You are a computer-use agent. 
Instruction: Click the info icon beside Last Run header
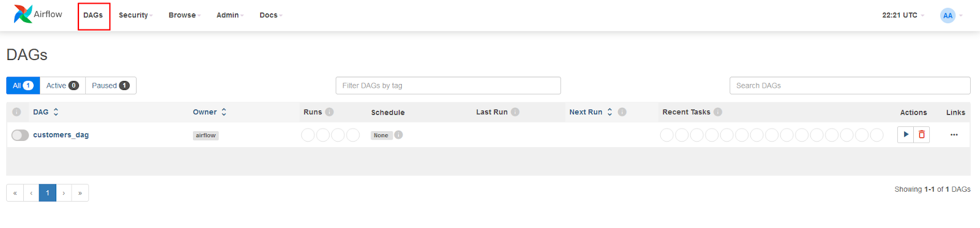click(515, 112)
